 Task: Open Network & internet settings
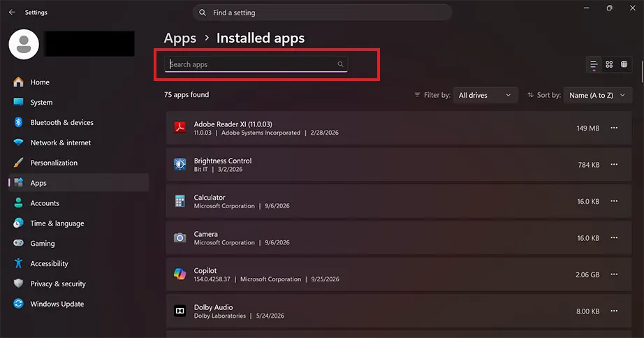tap(78, 142)
